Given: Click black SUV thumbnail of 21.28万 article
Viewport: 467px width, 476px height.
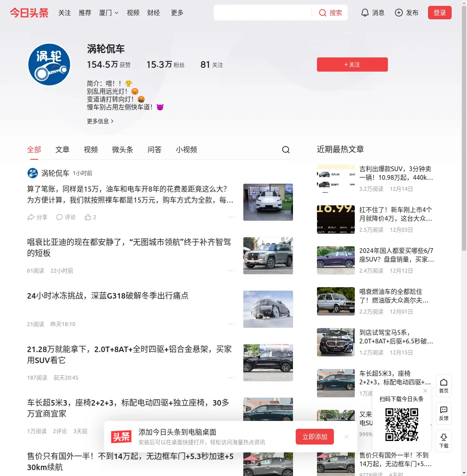Looking at the screenshot, I should coord(268,363).
